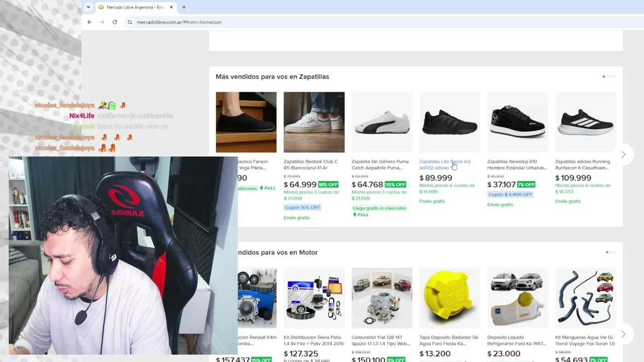Close the Mercado Libre Argentina tab
The width and height of the screenshot is (644, 362).
point(171,7)
